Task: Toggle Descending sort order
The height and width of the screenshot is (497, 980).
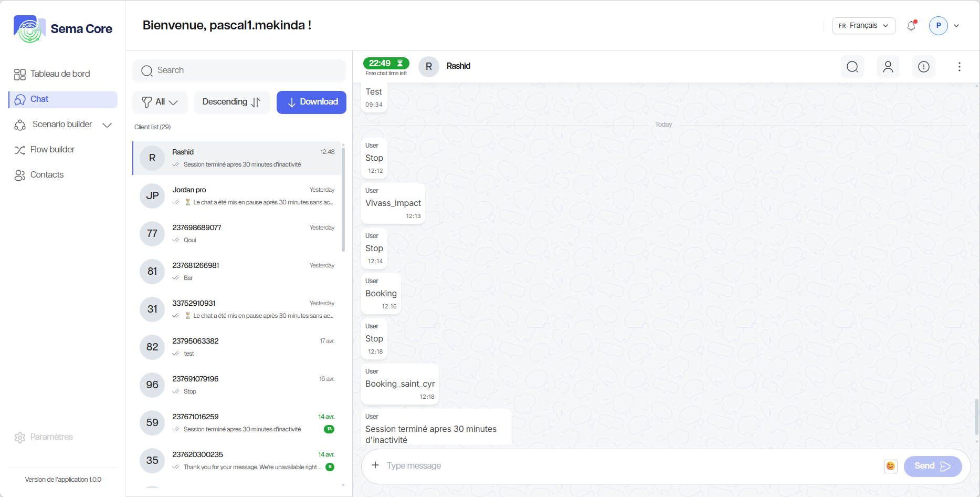Action: click(231, 102)
